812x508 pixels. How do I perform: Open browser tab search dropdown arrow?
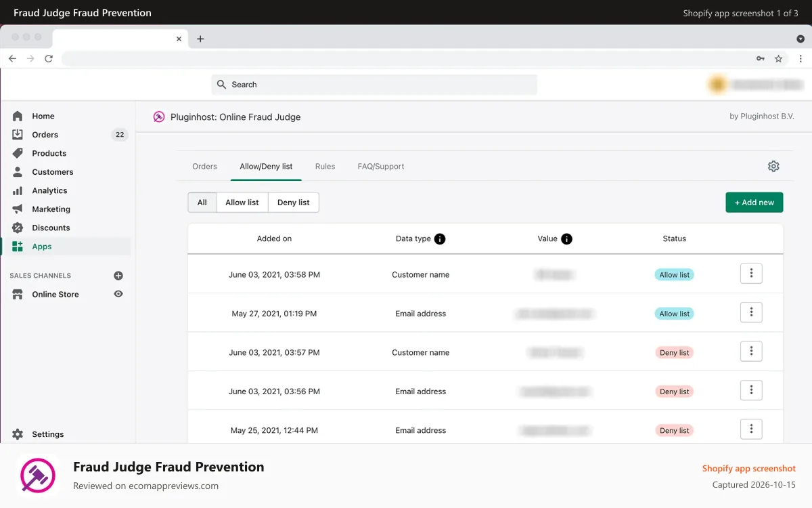(800, 39)
